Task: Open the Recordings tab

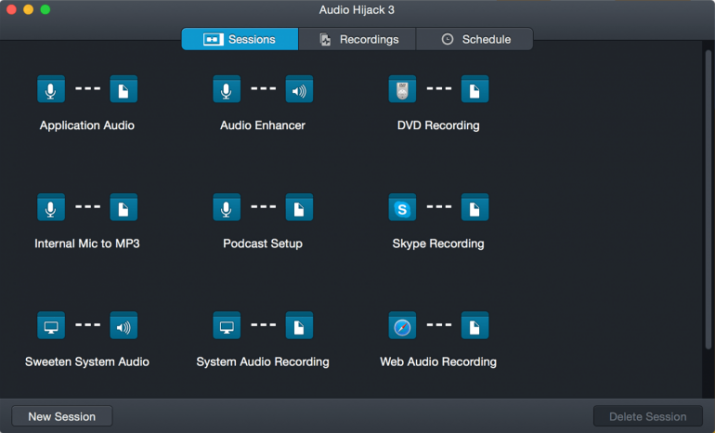Action: pos(357,39)
